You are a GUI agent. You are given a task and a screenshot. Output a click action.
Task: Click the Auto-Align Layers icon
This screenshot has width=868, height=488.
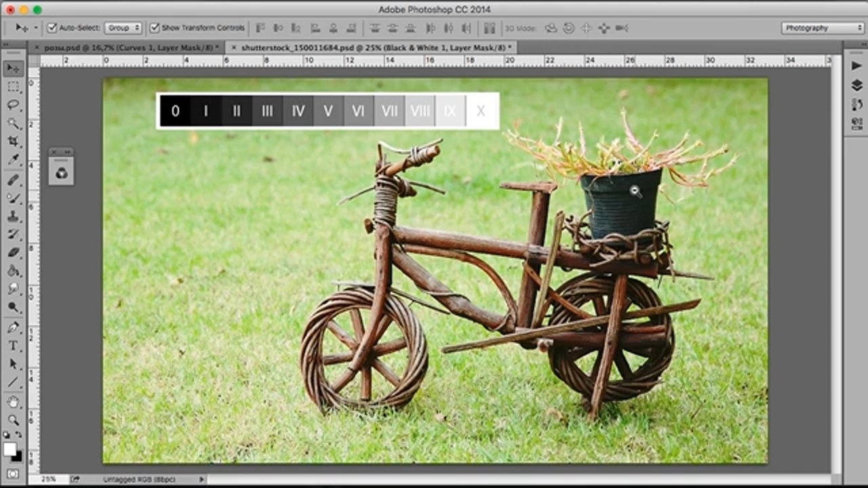pos(490,28)
